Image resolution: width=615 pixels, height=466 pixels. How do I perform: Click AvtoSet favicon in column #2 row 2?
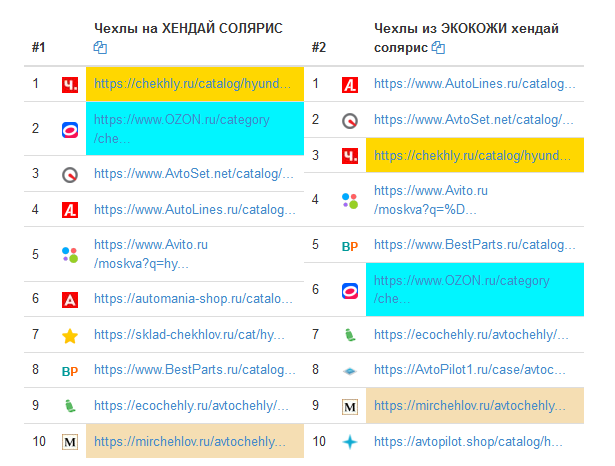click(x=350, y=121)
